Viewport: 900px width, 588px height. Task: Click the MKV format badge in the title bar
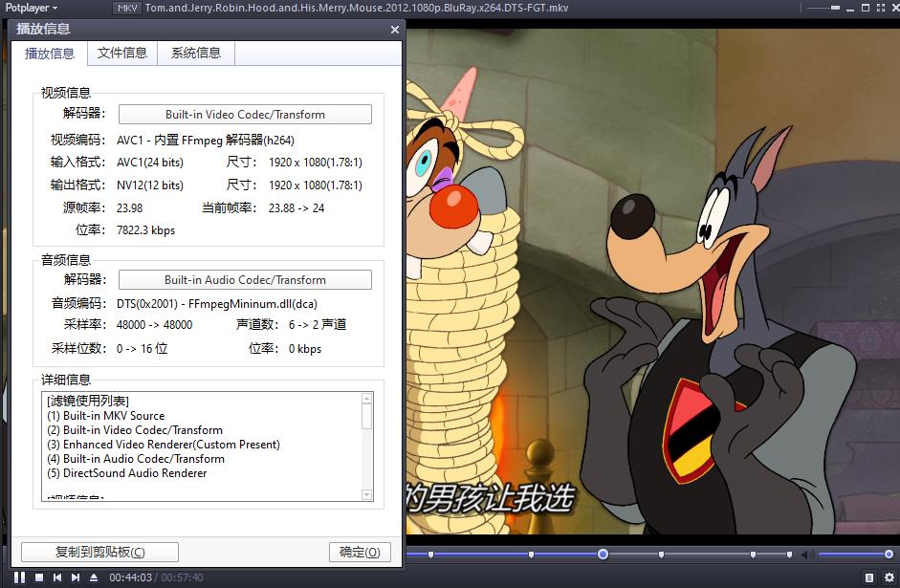127,8
